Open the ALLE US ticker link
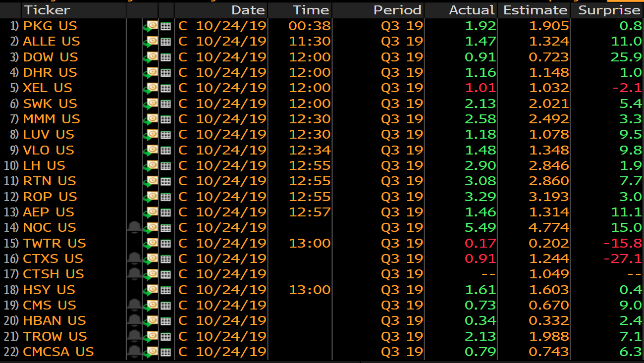This screenshot has width=644, height=363. (x=51, y=42)
